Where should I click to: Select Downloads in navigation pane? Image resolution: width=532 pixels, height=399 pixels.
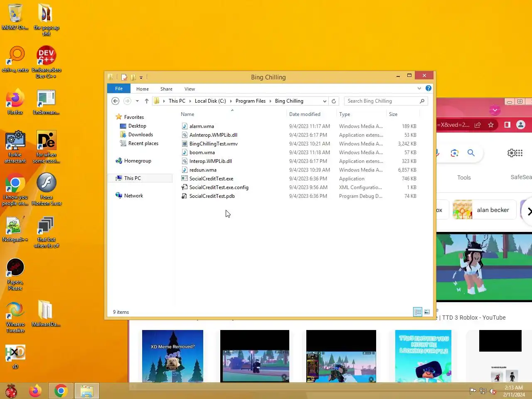click(140, 135)
